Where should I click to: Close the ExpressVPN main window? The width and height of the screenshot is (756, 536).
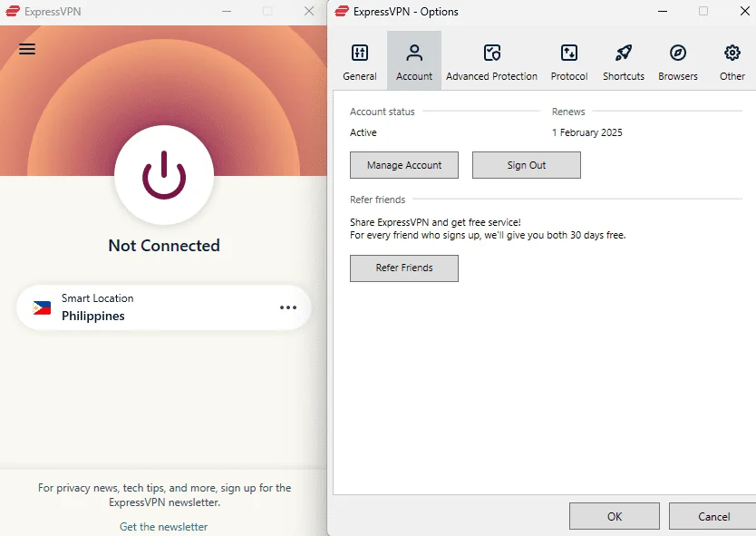(309, 11)
